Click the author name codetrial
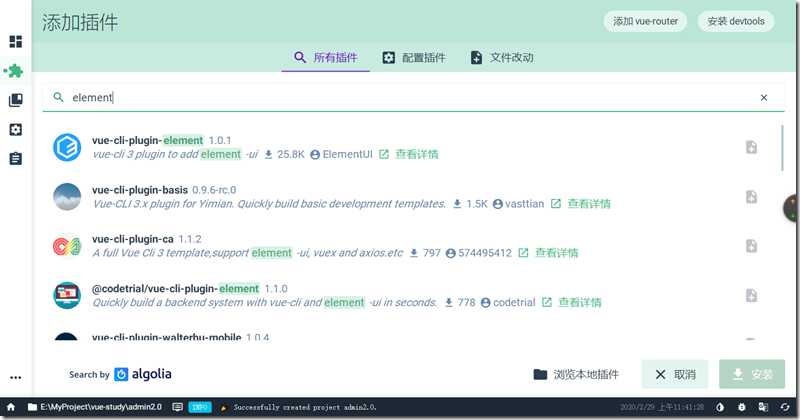 click(514, 302)
